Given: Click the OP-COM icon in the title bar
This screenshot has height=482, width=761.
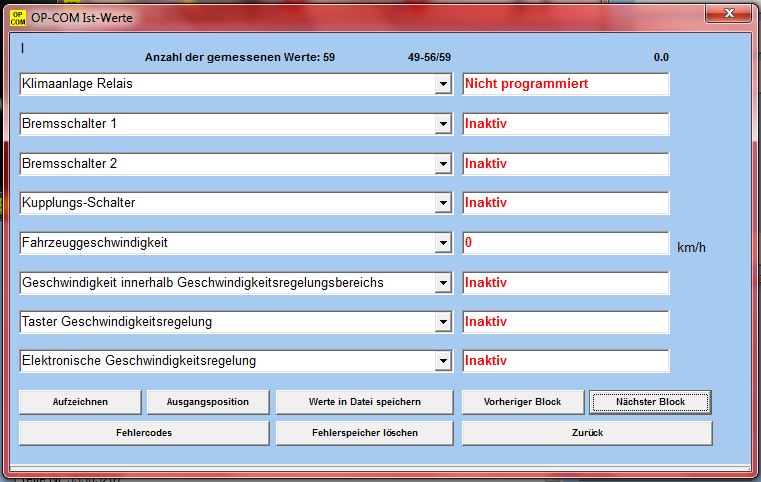Looking at the screenshot, I should tap(18, 18).
